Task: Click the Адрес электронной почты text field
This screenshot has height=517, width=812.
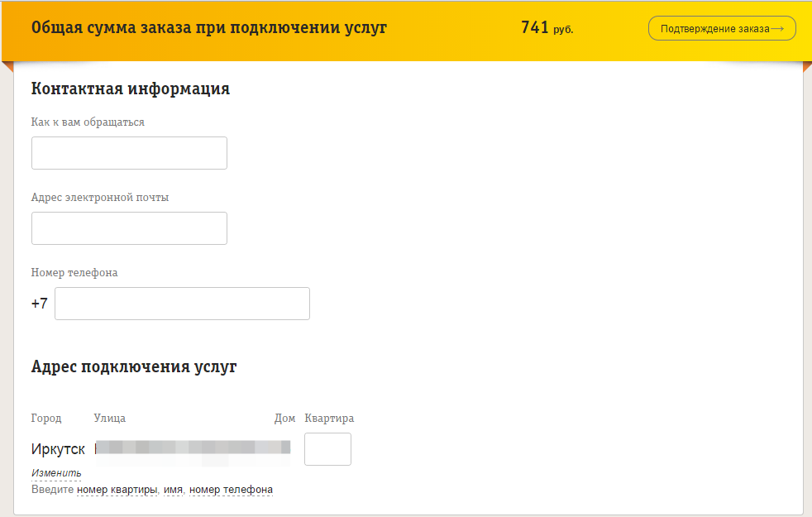Action: click(x=129, y=228)
